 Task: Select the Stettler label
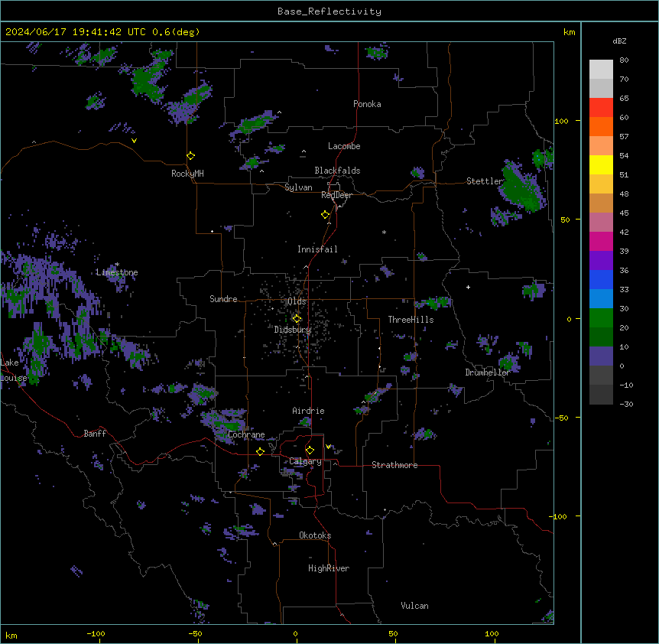tap(485, 181)
